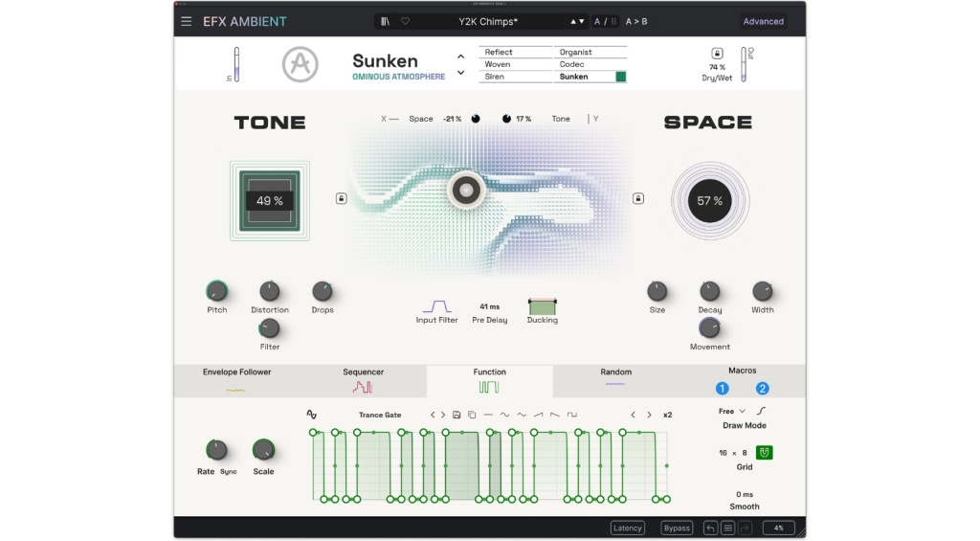Click the XY pad center puck
Image resolution: width=980 pixels, height=541 pixels.
click(466, 191)
